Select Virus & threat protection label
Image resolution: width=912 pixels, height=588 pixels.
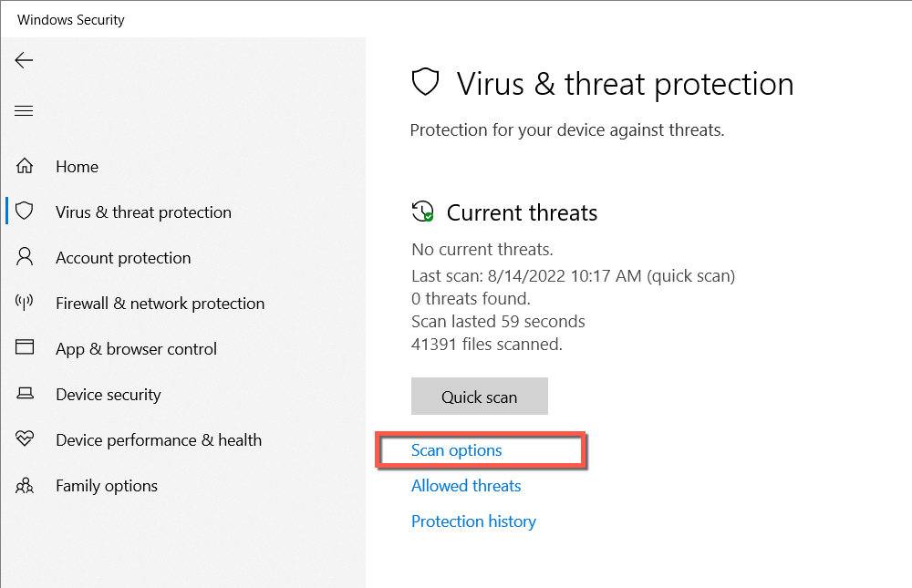pyautogui.click(x=143, y=212)
